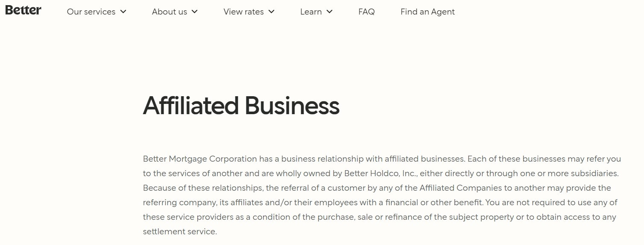Viewport: 644px width, 245px height.
Task: Click the Better logo
Action: click(x=23, y=11)
